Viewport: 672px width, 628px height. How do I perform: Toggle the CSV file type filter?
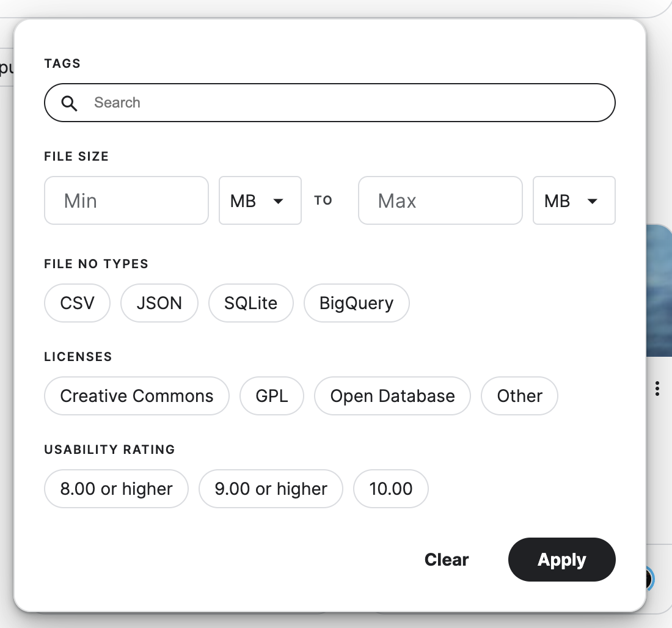click(x=78, y=303)
